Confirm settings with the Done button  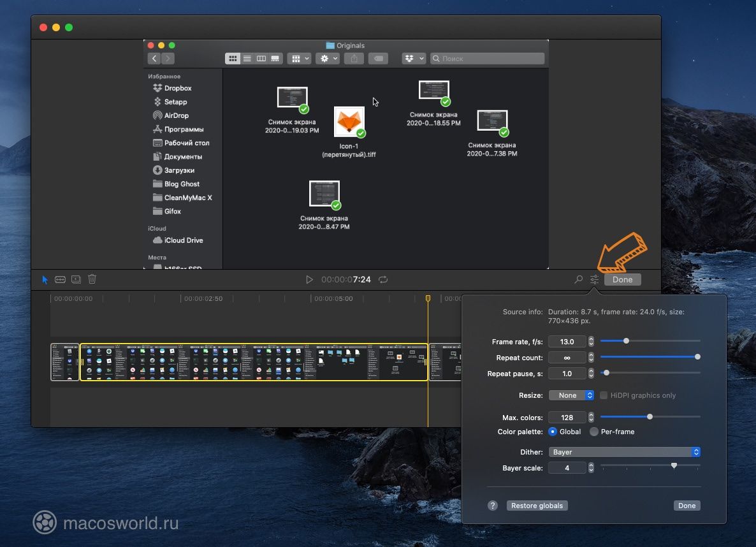pos(687,506)
